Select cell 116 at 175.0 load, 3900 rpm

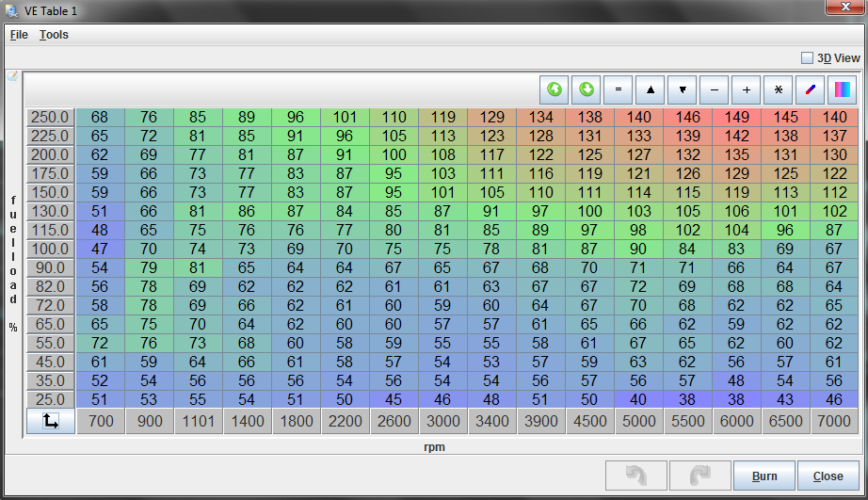click(540, 174)
